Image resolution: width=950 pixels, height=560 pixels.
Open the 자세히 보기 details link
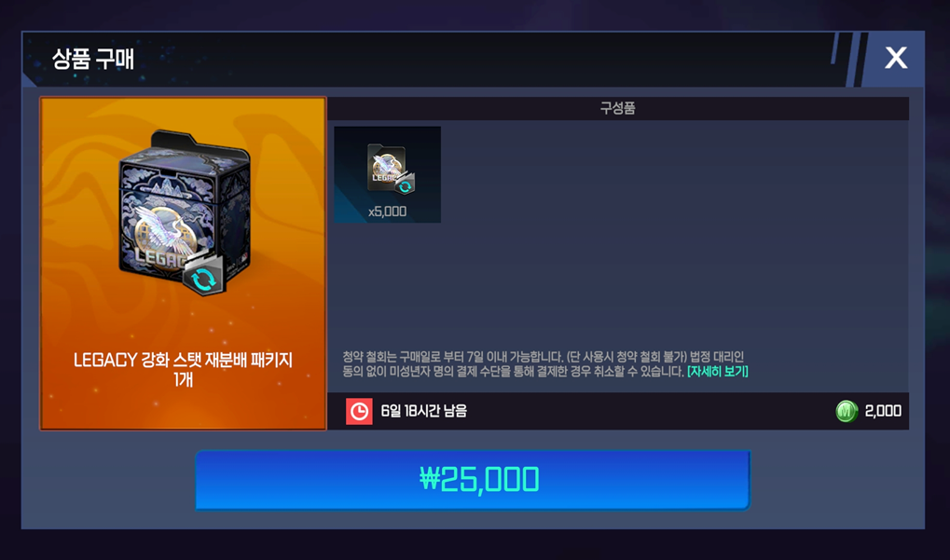[717, 371]
